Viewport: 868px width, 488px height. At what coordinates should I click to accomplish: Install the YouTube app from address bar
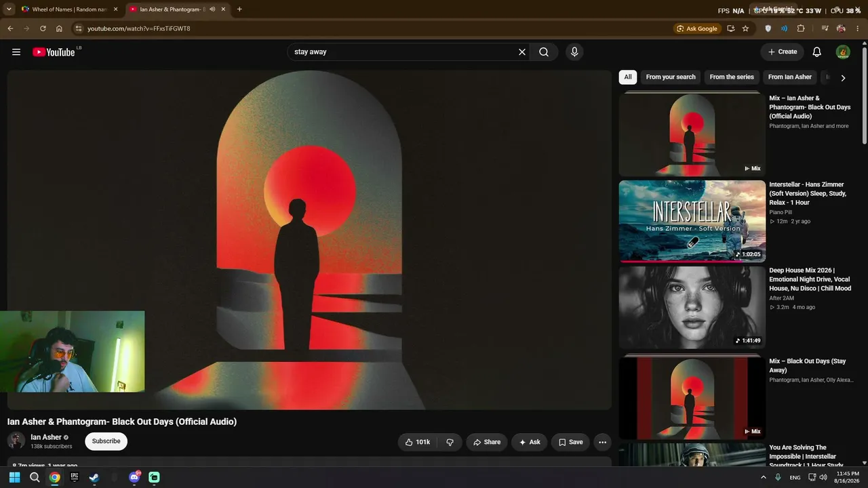pos(730,28)
